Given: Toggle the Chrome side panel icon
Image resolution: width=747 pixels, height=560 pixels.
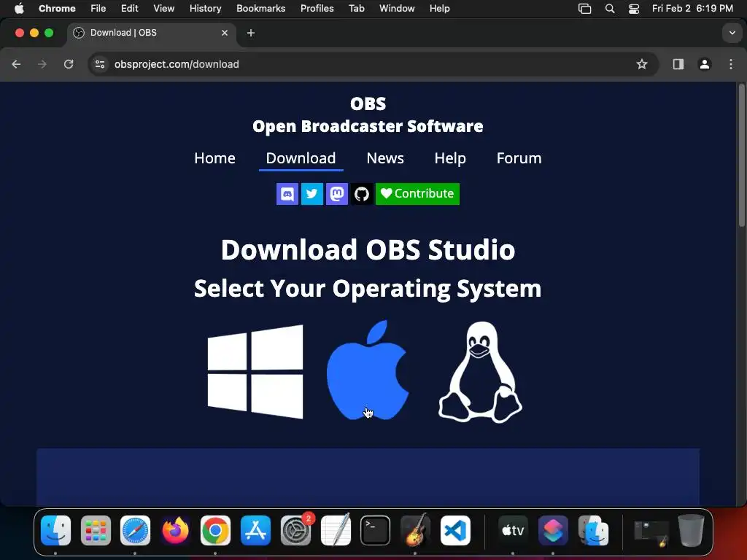Looking at the screenshot, I should (678, 64).
